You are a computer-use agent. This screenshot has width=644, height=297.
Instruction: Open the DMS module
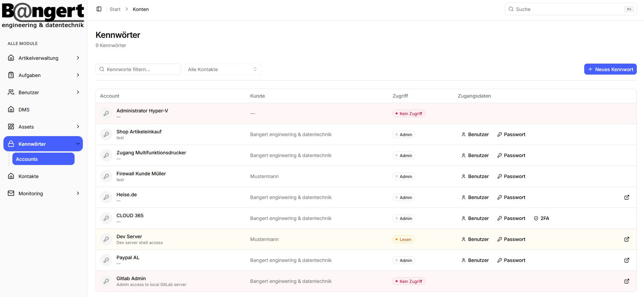point(43,109)
